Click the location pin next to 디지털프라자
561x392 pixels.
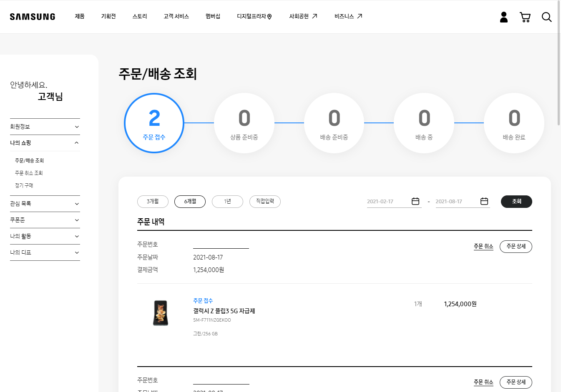[269, 17]
